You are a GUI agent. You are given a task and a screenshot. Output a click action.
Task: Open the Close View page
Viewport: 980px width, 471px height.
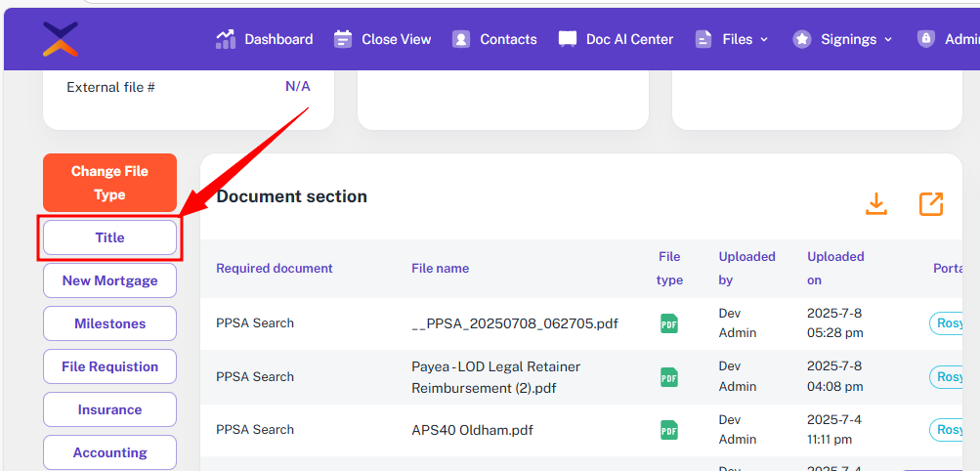click(x=383, y=39)
